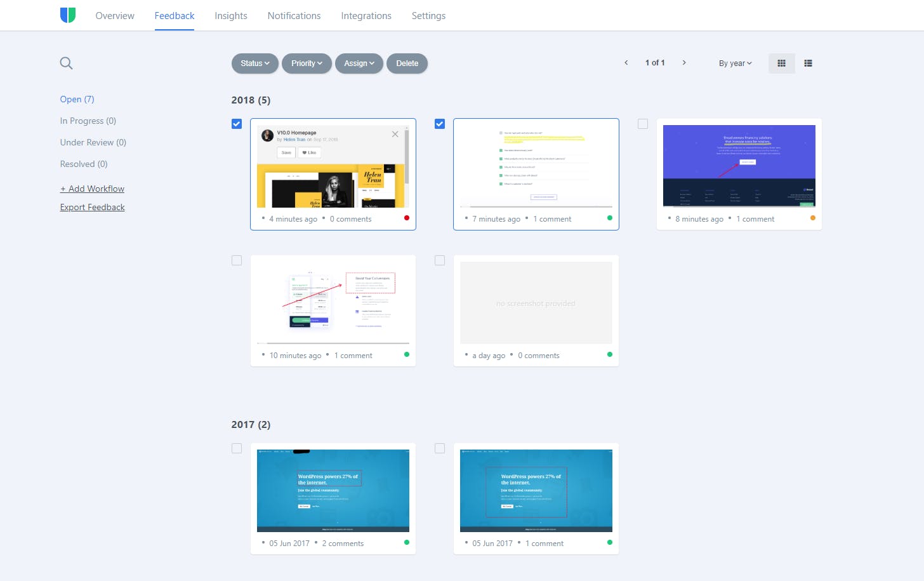Uncheck the 4 minutes ago feedback checkbox
Viewport: 924px width, 581px height.
coord(237,124)
